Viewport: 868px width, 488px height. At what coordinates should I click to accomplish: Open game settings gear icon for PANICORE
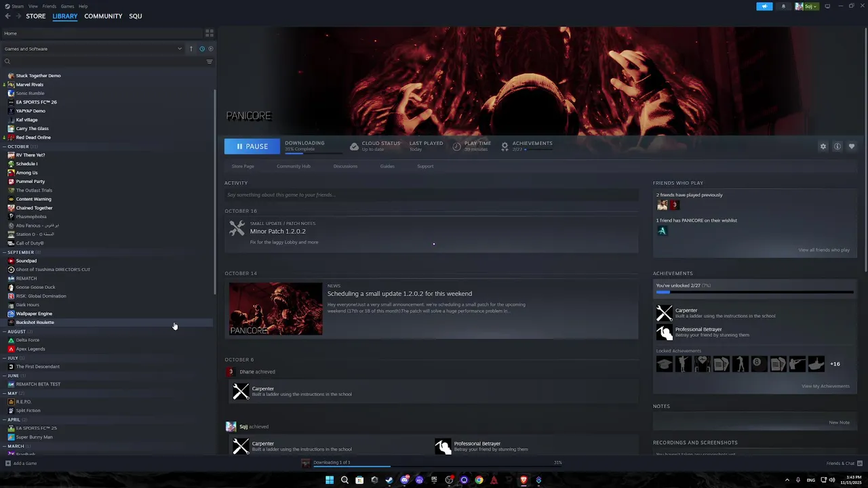click(823, 146)
